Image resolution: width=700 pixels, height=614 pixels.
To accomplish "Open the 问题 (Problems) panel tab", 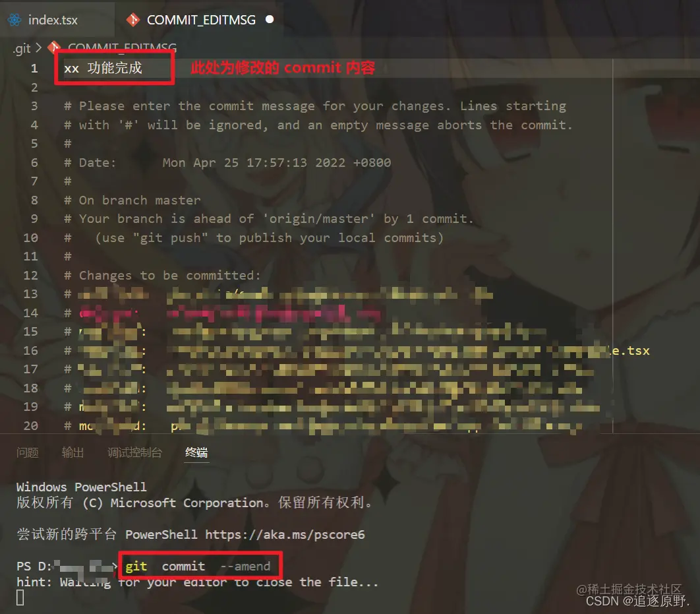I will tap(27, 452).
